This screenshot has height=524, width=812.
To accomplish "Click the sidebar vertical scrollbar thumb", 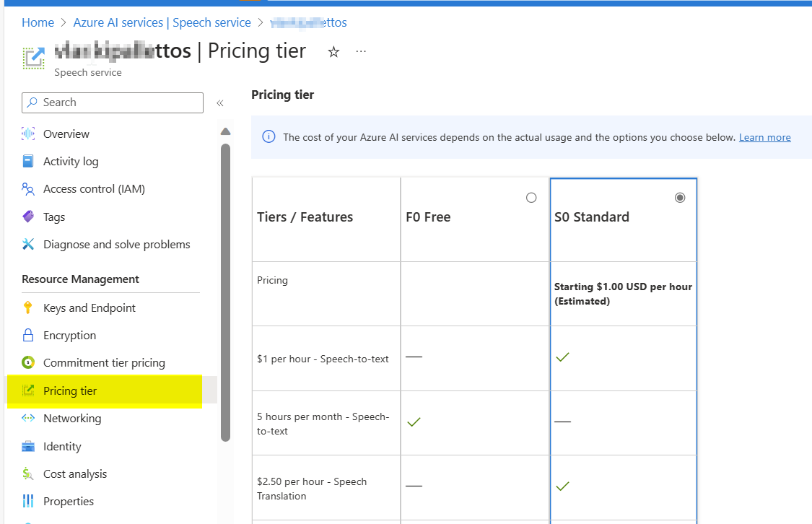I will click(225, 292).
